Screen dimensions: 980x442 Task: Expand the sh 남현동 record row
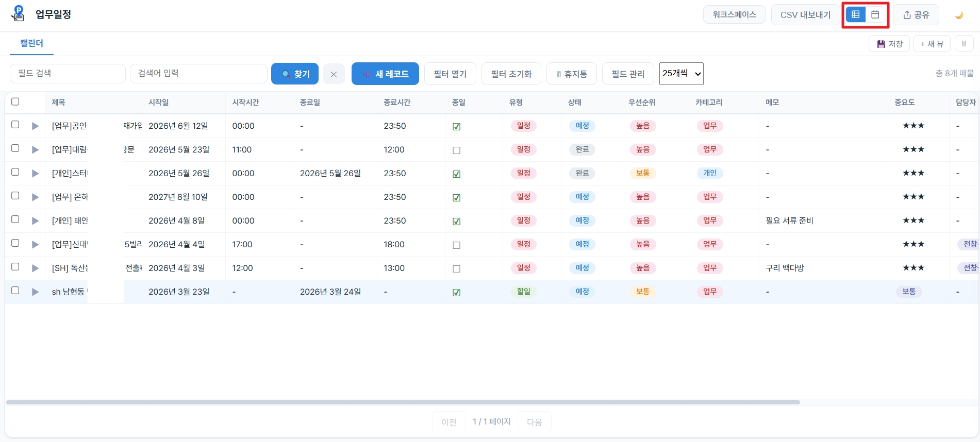35,292
